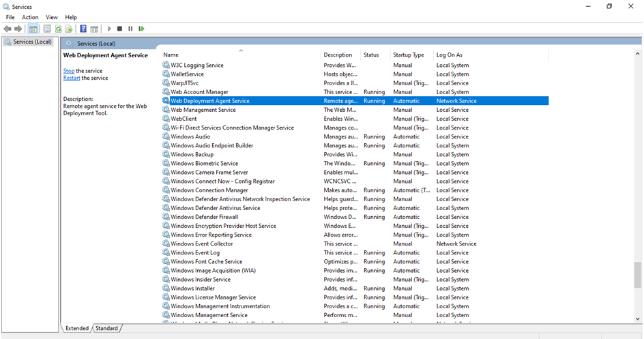This screenshot has height=339, width=644.
Task: Click gear icon beside Web Management Service
Action: (x=166, y=110)
